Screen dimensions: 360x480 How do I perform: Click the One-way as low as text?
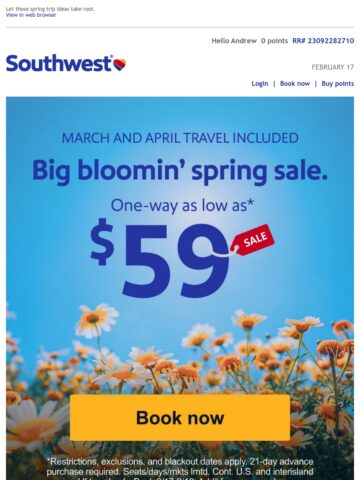pos(182,205)
